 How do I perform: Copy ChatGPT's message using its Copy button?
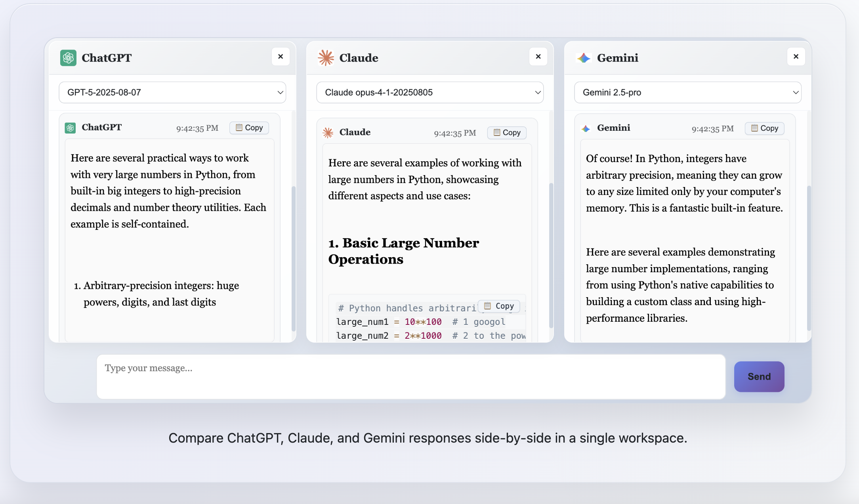click(249, 128)
